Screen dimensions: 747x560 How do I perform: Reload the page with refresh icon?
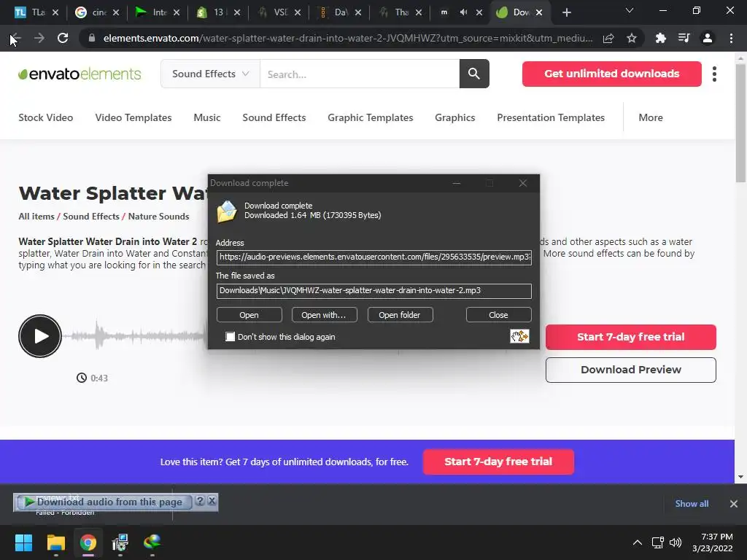point(63,38)
